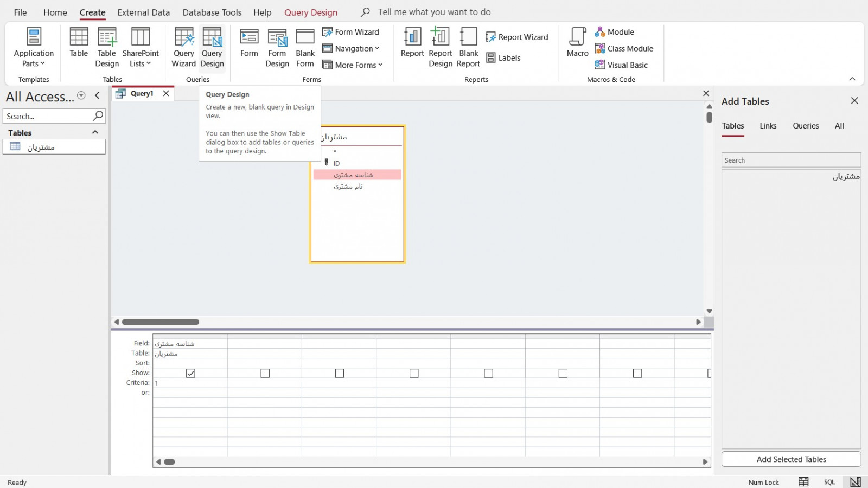Uncheck Show box in first grid column
Viewport: 868px width, 488px height.
[190, 373]
